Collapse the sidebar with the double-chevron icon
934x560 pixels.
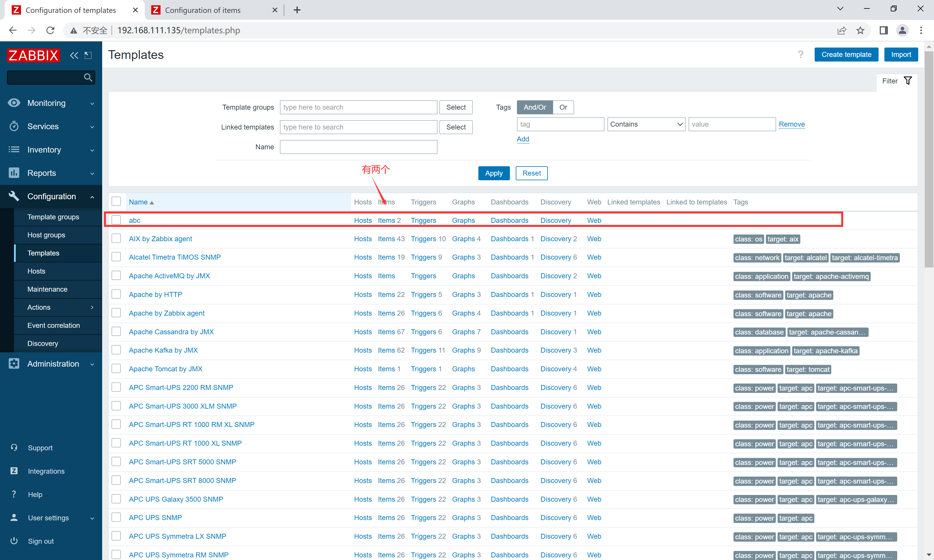click(74, 55)
